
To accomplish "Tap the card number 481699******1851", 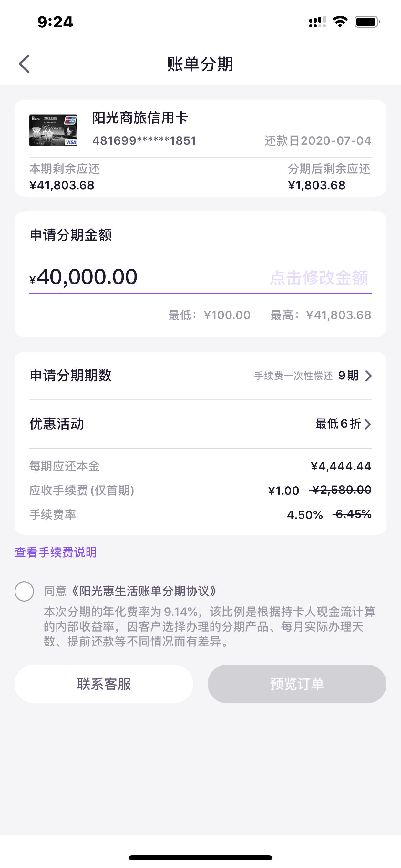I will click(144, 140).
